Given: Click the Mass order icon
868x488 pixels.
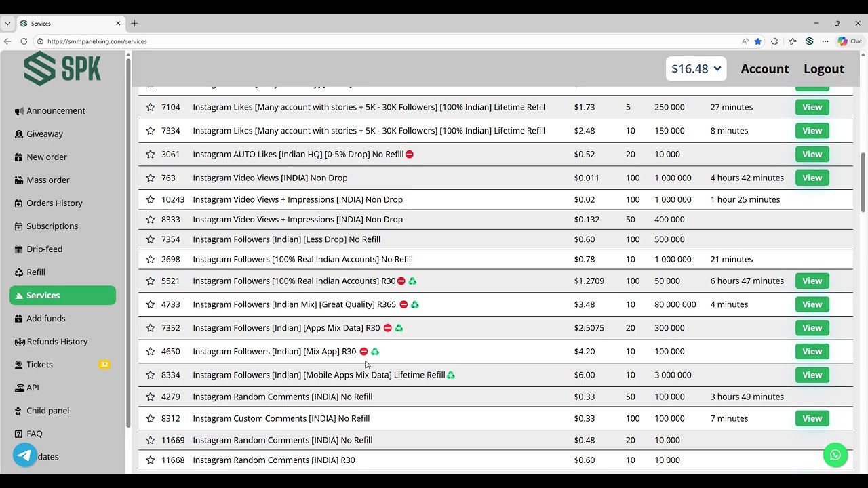Looking at the screenshot, I should pyautogui.click(x=19, y=180).
